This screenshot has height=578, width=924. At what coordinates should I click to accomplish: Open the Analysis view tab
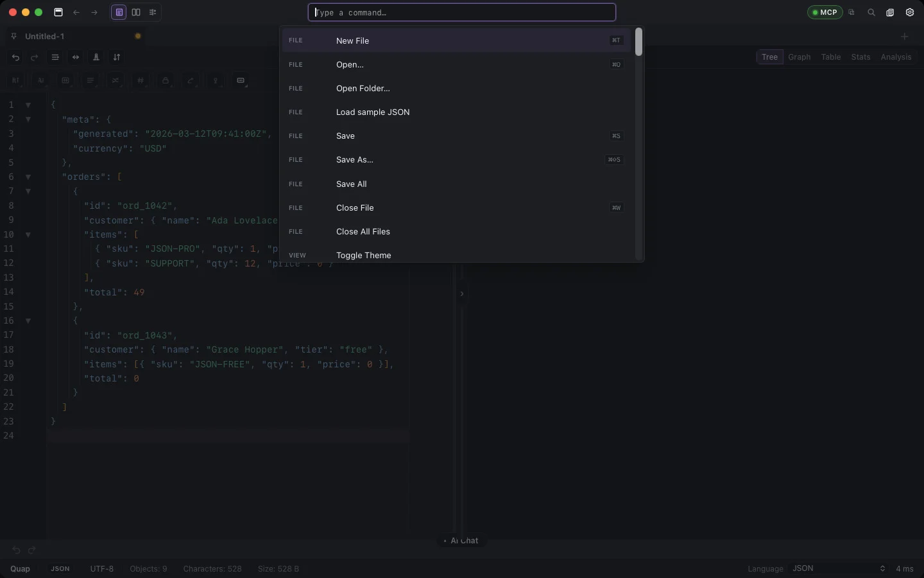[x=896, y=57]
